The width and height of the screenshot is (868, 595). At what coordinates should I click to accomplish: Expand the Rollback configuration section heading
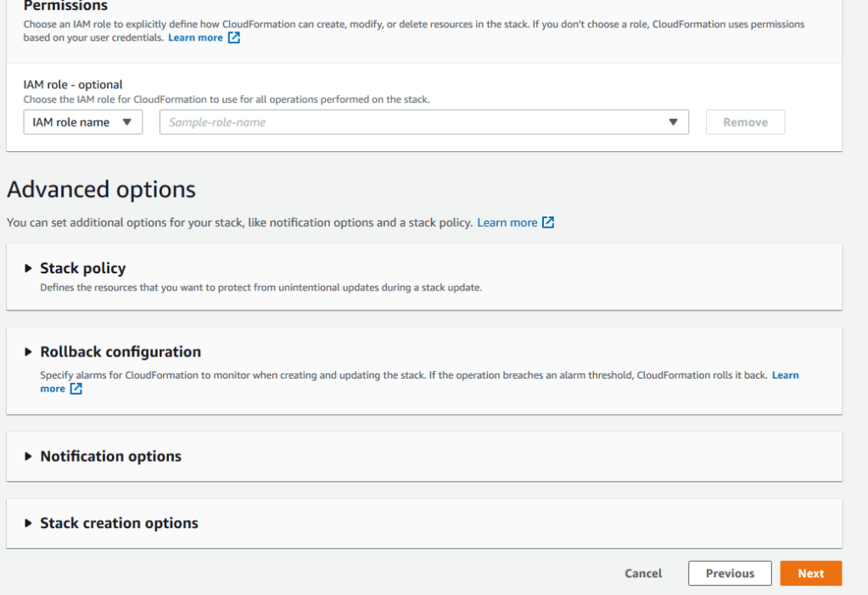pos(120,351)
